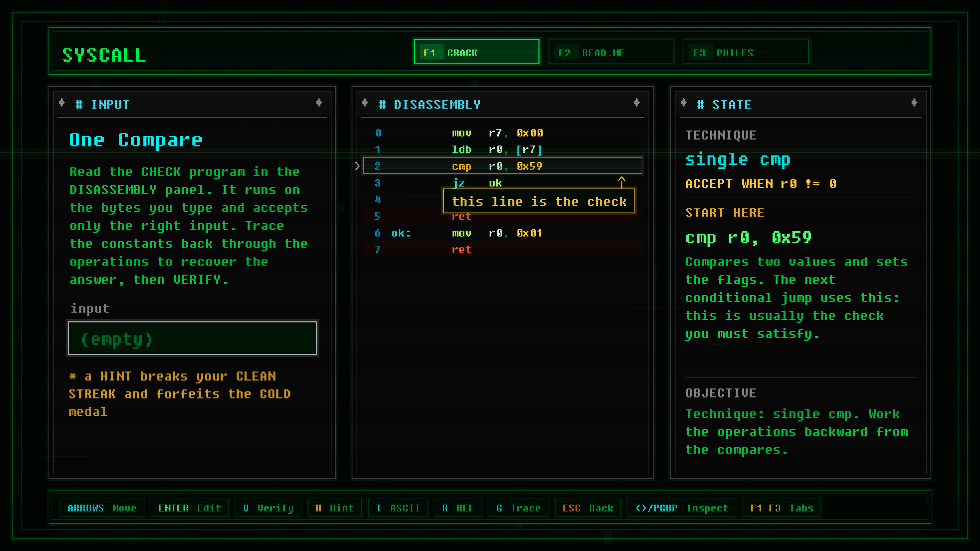Click left diamond icon of STATE panel
This screenshot has height=551, width=980.
click(x=684, y=103)
